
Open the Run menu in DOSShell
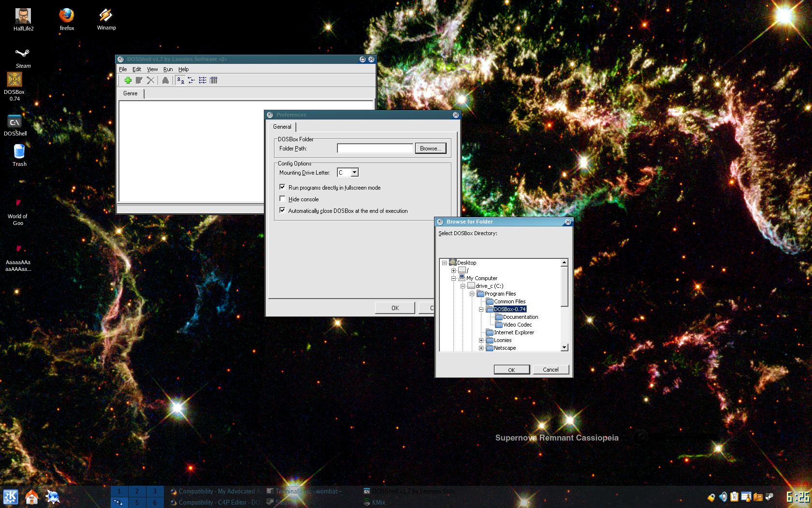[168, 69]
